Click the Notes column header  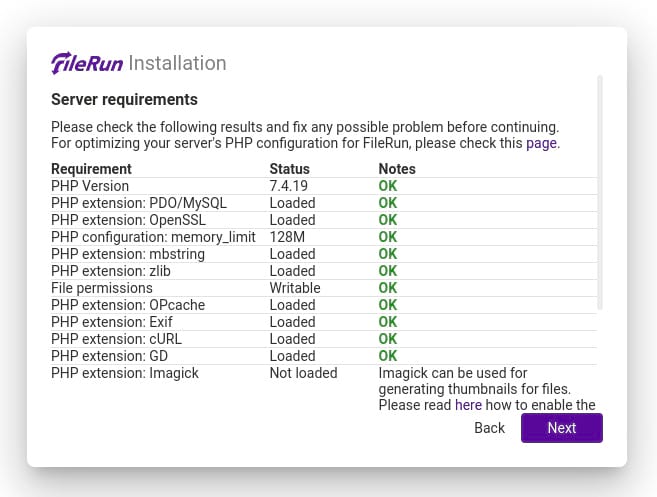(397, 169)
